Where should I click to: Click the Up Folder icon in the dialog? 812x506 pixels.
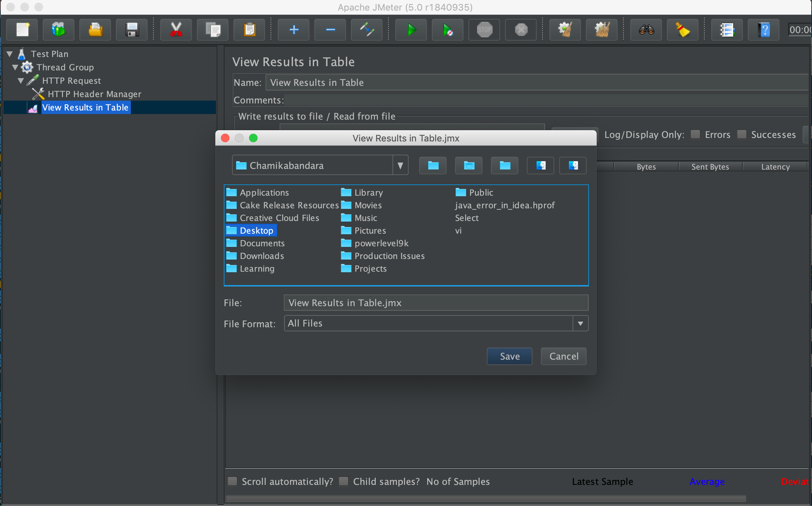coord(433,165)
